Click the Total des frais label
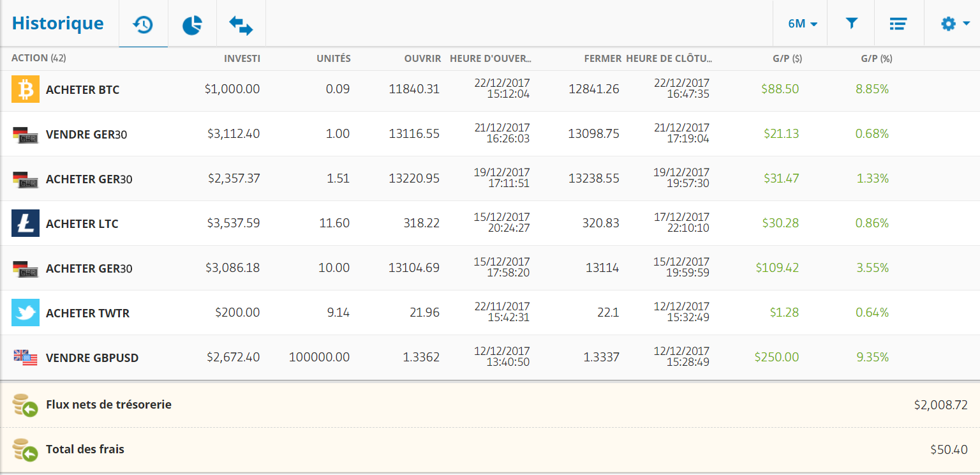Viewport: 980px width, 475px height. pos(85,449)
